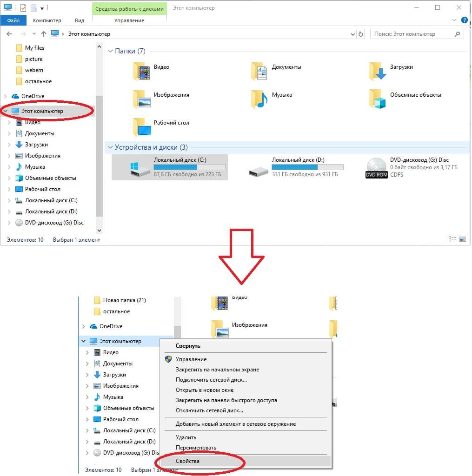Switch to details list view icon

(452, 239)
